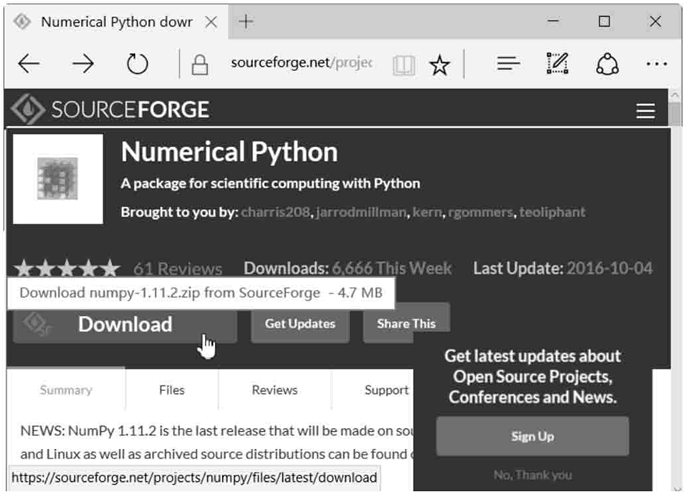Dismiss popup with No, Thank you

532,475
